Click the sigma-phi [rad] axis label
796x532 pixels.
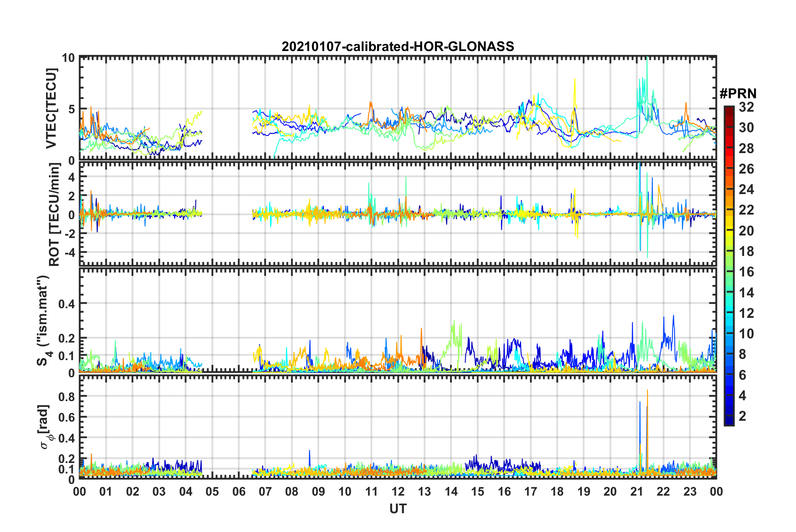45,427
